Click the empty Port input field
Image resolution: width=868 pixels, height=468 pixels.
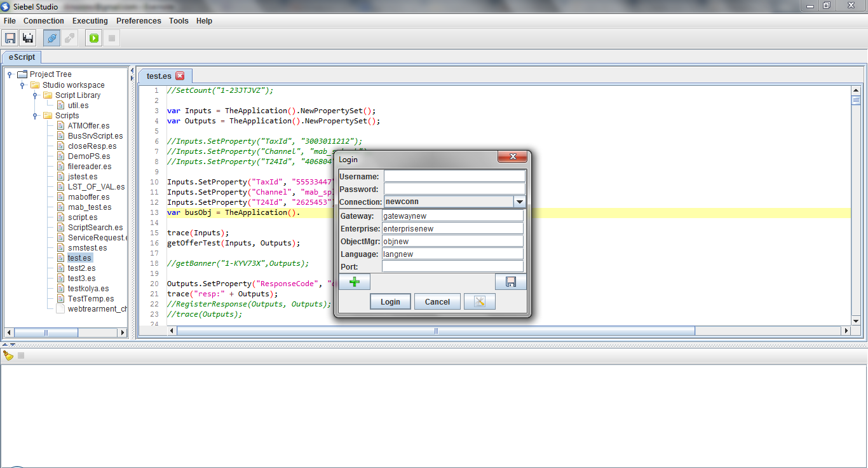452,266
